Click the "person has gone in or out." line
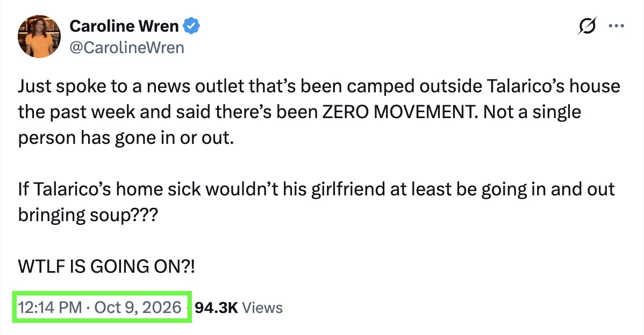 [126, 138]
